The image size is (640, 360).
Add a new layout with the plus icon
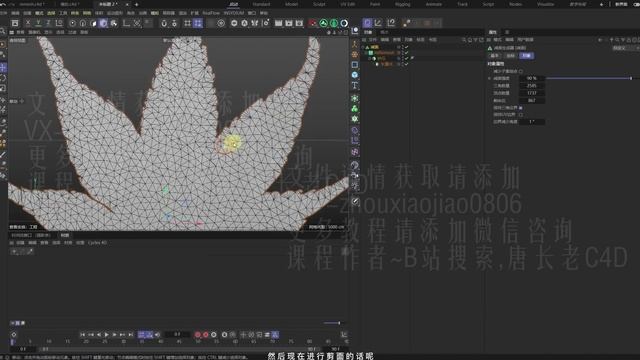pyautogui.click(x=601, y=4)
